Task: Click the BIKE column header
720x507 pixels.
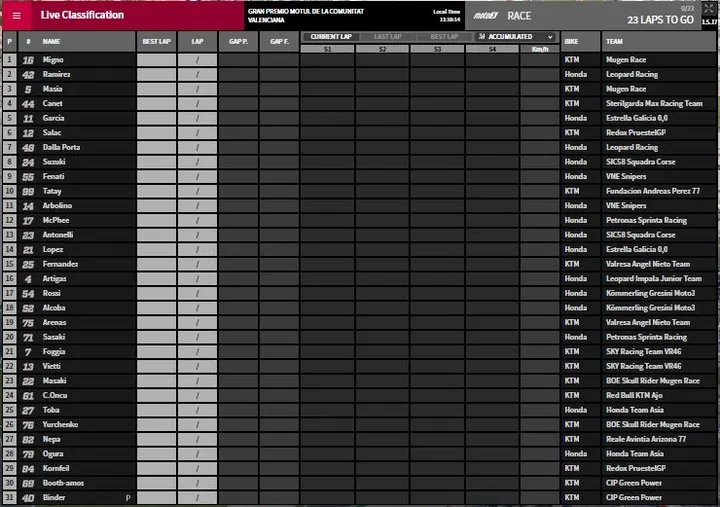Action: point(580,41)
